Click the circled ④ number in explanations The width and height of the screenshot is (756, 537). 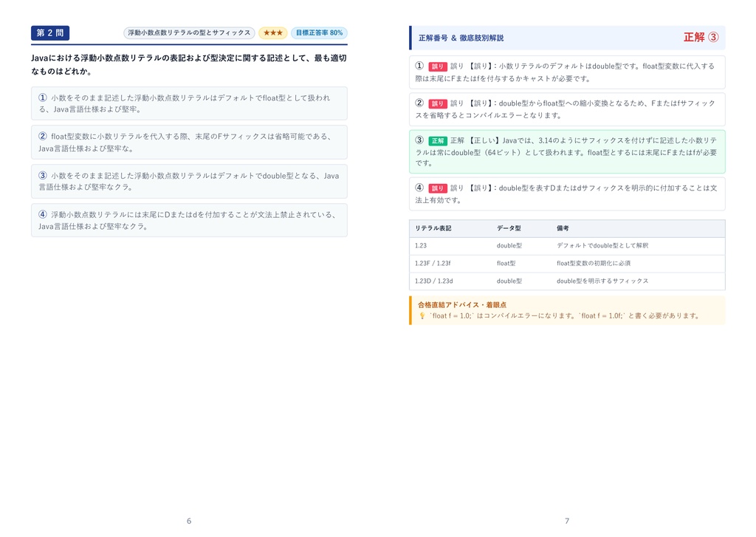(x=419, y=188)
